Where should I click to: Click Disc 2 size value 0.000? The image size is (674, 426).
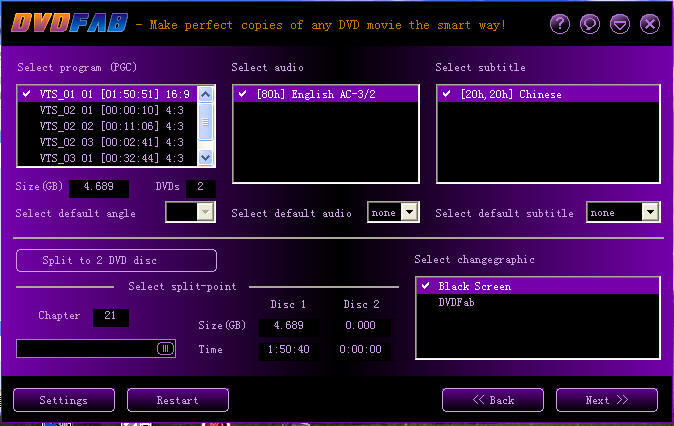click(x=360, y=326)
